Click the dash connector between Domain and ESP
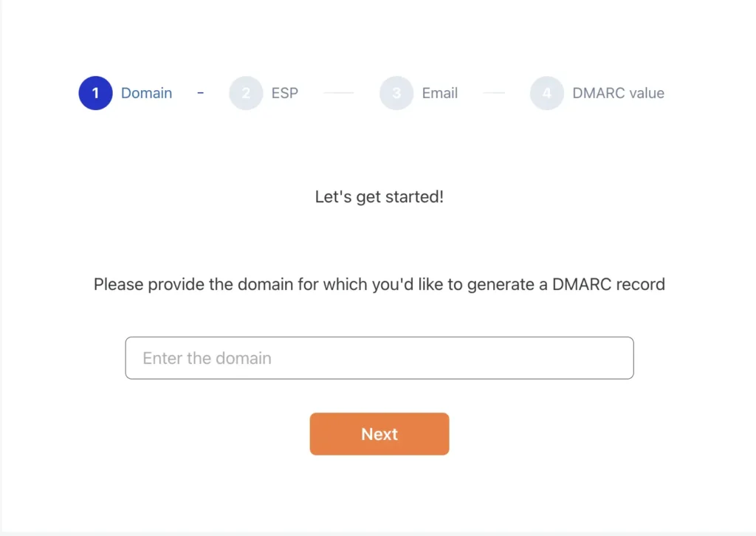 coord(201,93)
